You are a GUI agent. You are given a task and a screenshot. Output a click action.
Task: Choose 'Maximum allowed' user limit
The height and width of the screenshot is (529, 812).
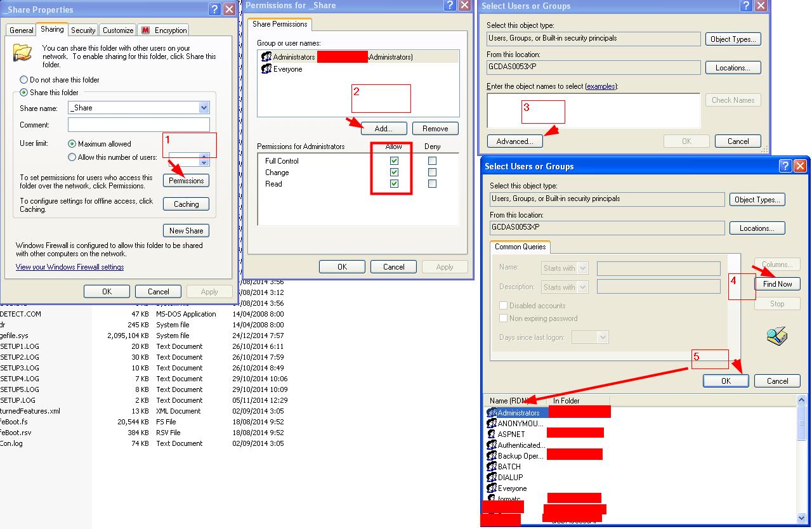(72, 144)
